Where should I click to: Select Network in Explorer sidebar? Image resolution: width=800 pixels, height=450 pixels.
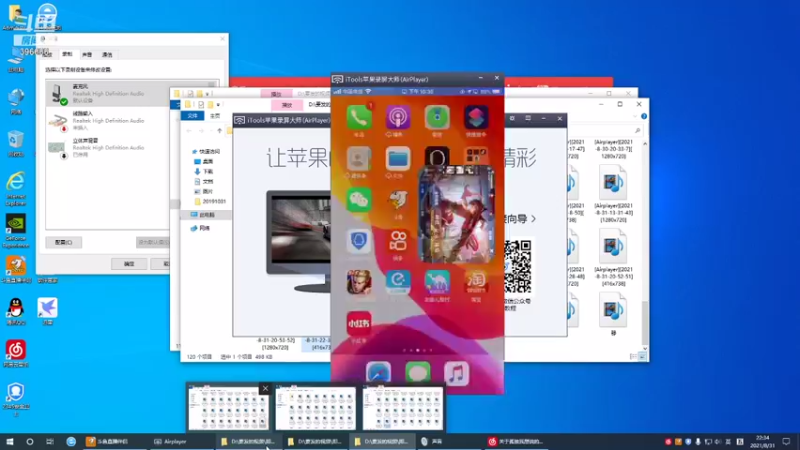click(201, 228)
